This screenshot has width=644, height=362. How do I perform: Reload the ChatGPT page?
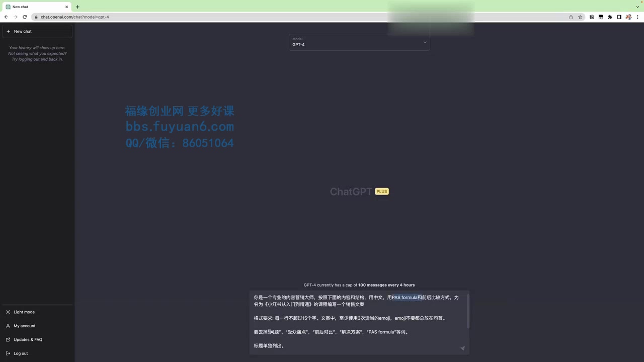click(25, 17)
